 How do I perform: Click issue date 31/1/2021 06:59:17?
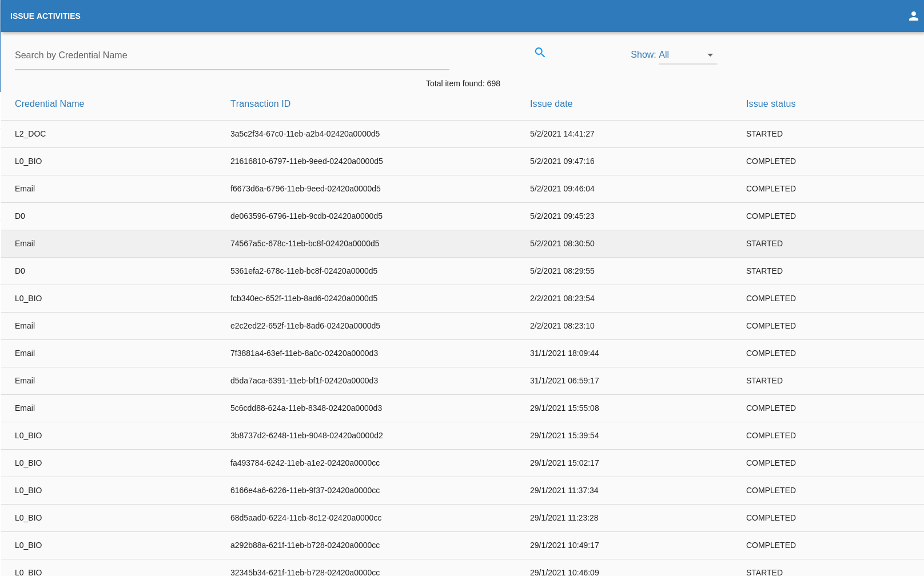(x=564, y=381)
